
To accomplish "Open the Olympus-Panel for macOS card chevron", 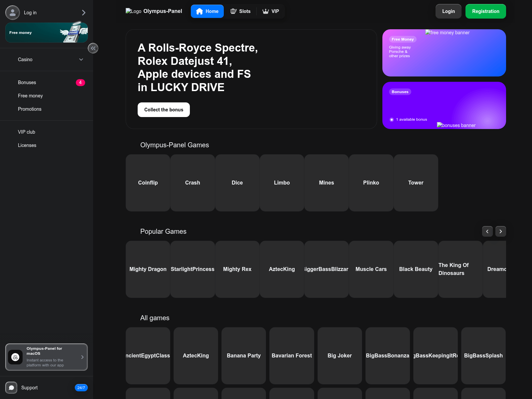I will [x=82, y=357].
